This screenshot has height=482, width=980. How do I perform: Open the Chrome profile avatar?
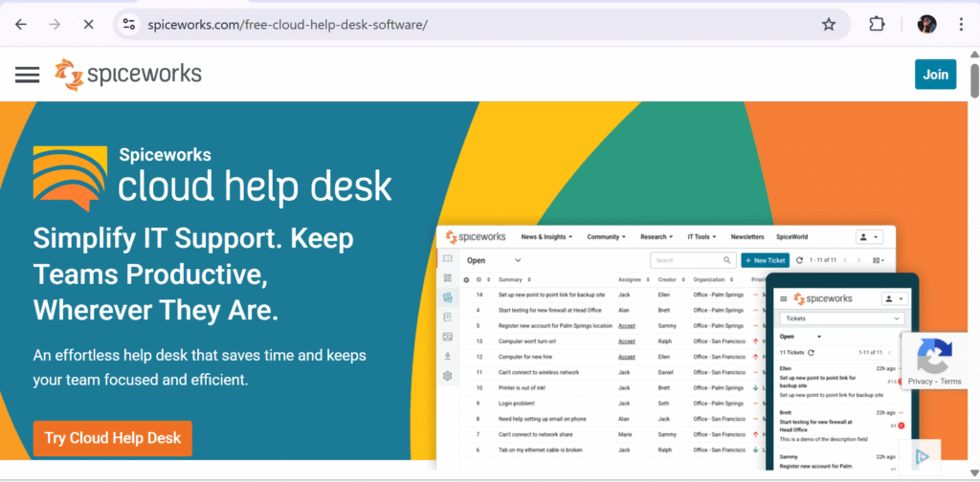click(x=926, y=24)
